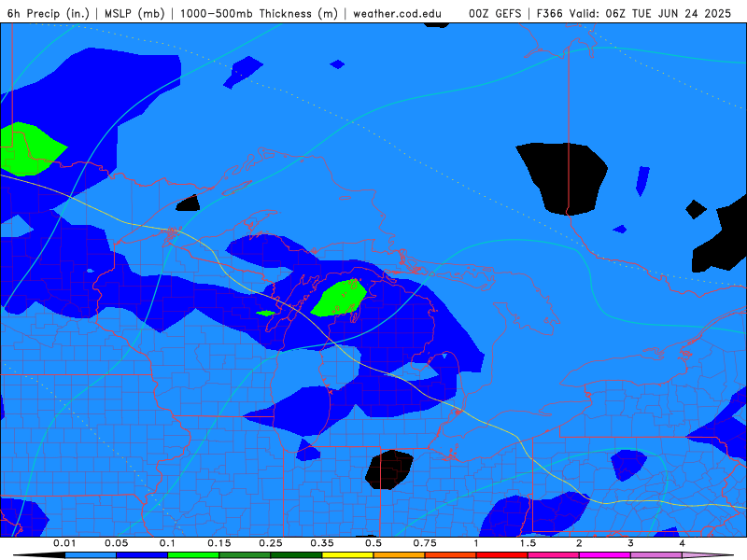Click the light blue 0.01–0.05 legend swatch

point(90,555)
